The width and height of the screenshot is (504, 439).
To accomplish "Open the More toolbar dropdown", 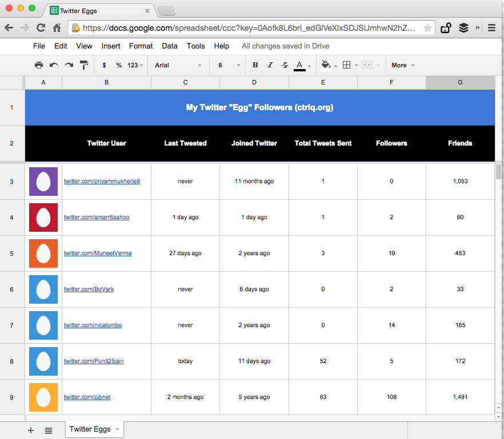I will pyautogui.click(x=403, y=65).
